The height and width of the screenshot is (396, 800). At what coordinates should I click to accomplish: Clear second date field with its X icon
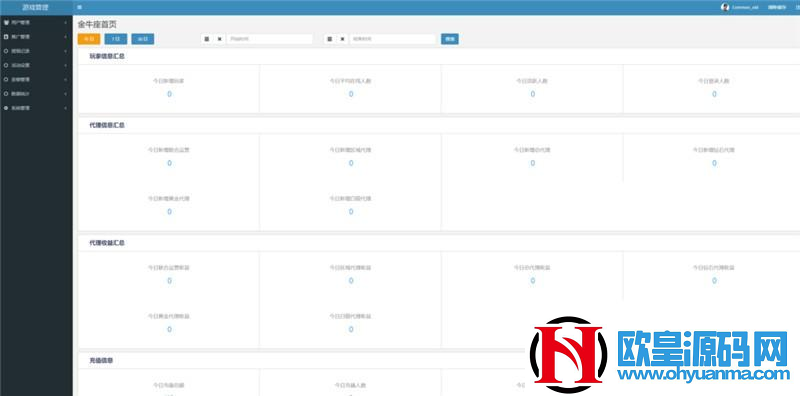click(x=342, y=39)
